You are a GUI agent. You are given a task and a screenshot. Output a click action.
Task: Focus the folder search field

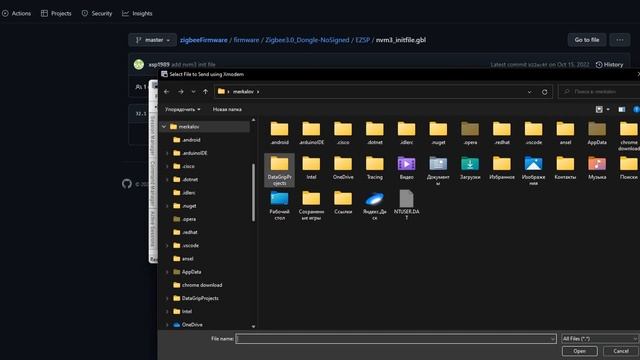[599, 92]
